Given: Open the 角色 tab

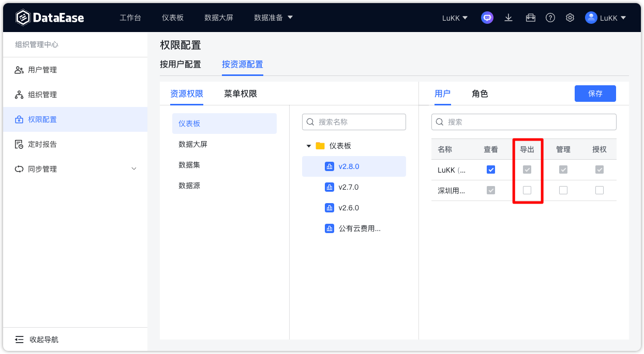Looking at the screenshot, I should [480, 94].
